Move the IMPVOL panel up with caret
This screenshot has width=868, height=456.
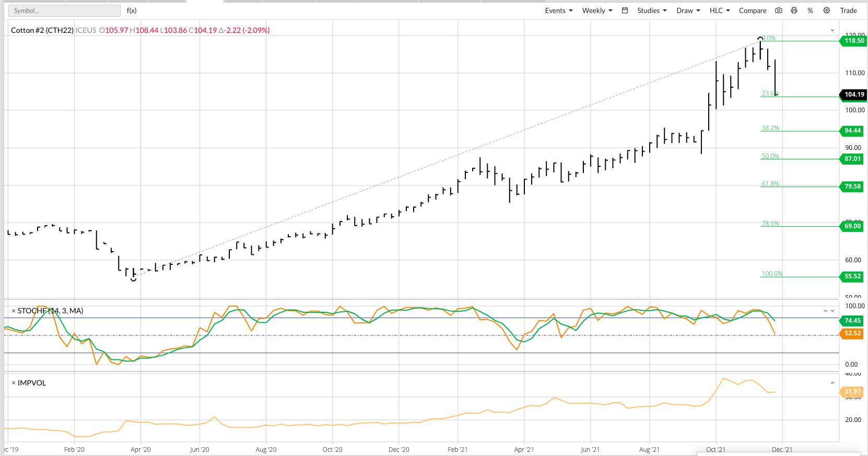[x=832, y=383]
